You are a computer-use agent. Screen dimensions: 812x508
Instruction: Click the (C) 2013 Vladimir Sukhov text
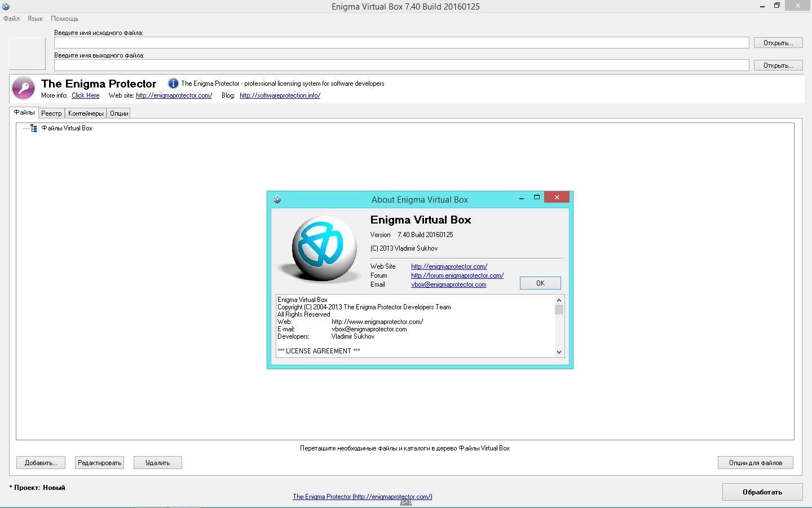[404, 248]
